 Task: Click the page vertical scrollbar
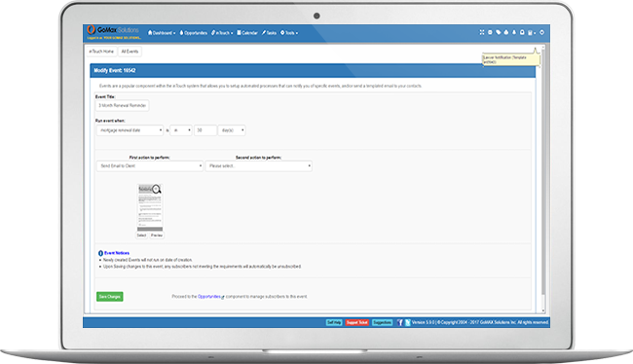(543, 173)
